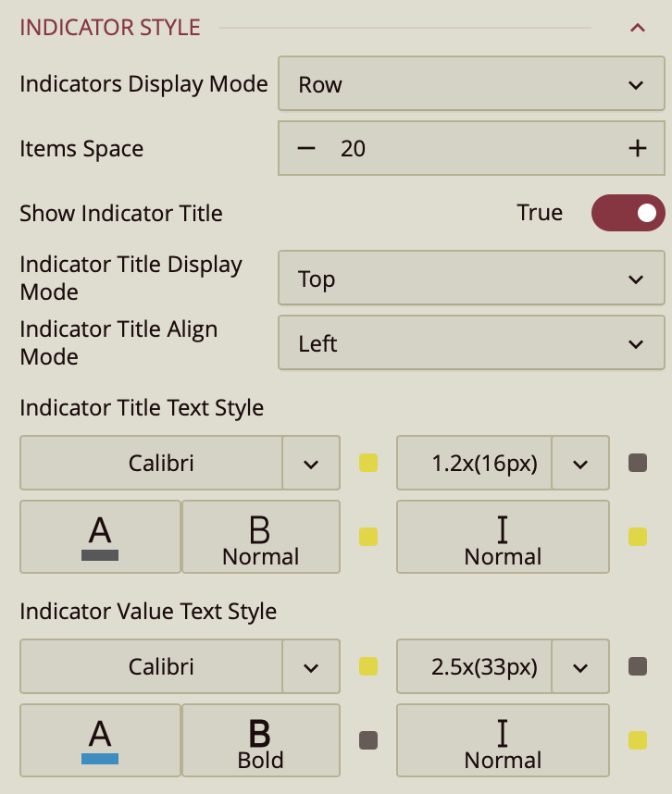Image resolution: width=672 pixels, height=794 pixels.
Task: Click the INDICATOR STYLE section header
Action: [110, 28]
